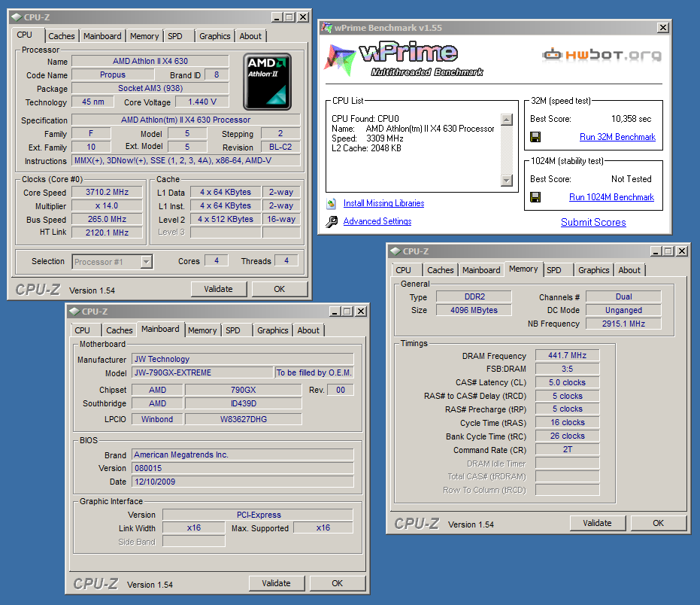The width and height of the screenshot is (700, 605).
Task: Click the wPrime Benchmark title bar icon
Action: 327,28
